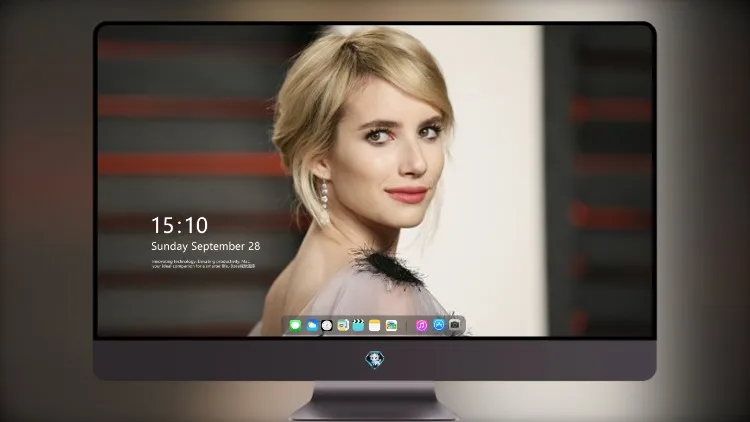Open the yellow Notes app in dock
This screenshot has height=422, width=750.
tap(375, 325)
